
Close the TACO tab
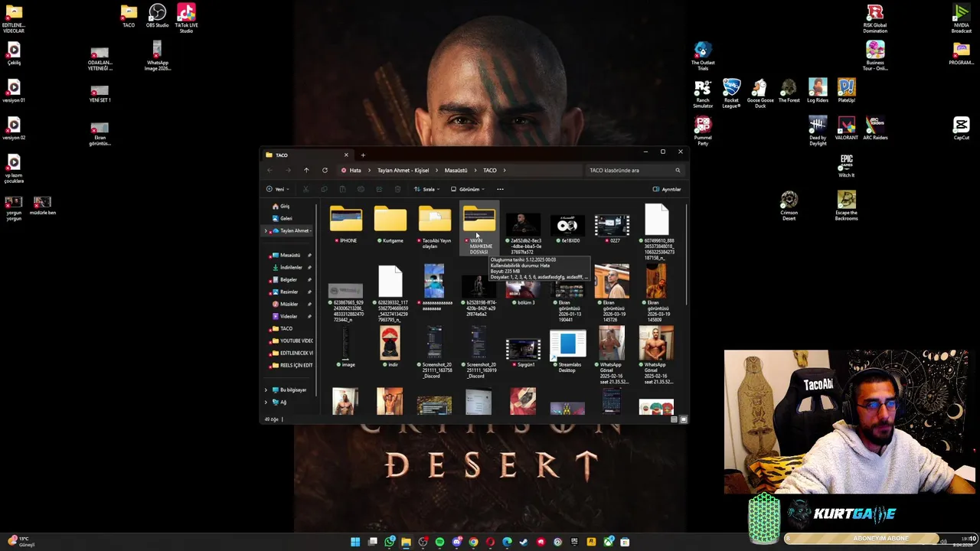point(346,155)
